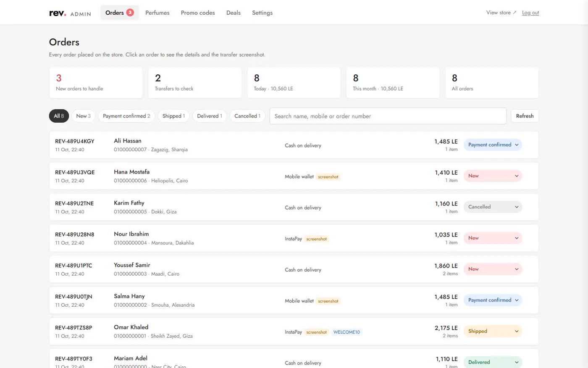This screenshot has width=588, height=368.
Task: Expand Youssef Samir's status dropdown
Action: pos(493,269)
